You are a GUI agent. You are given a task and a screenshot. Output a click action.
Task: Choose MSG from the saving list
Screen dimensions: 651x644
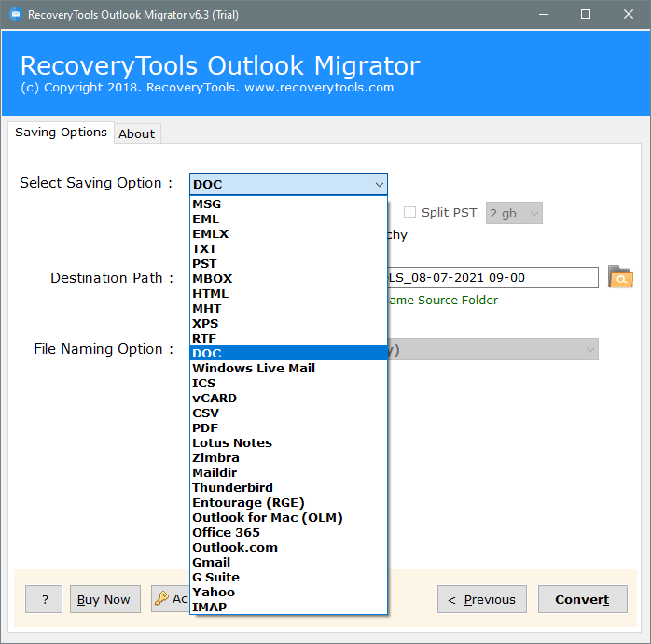[288, 204]
